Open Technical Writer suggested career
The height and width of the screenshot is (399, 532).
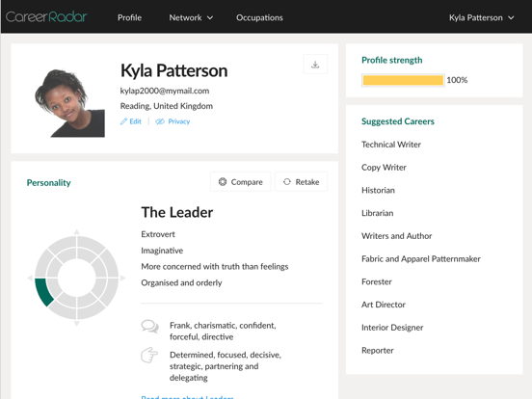click(x=391, y=145)
